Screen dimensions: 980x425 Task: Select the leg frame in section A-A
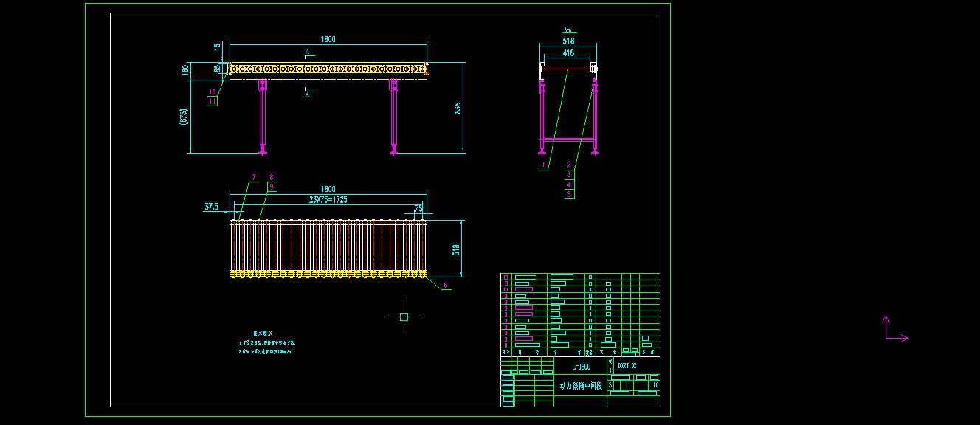pyautogui.click(x=568, y=118)
